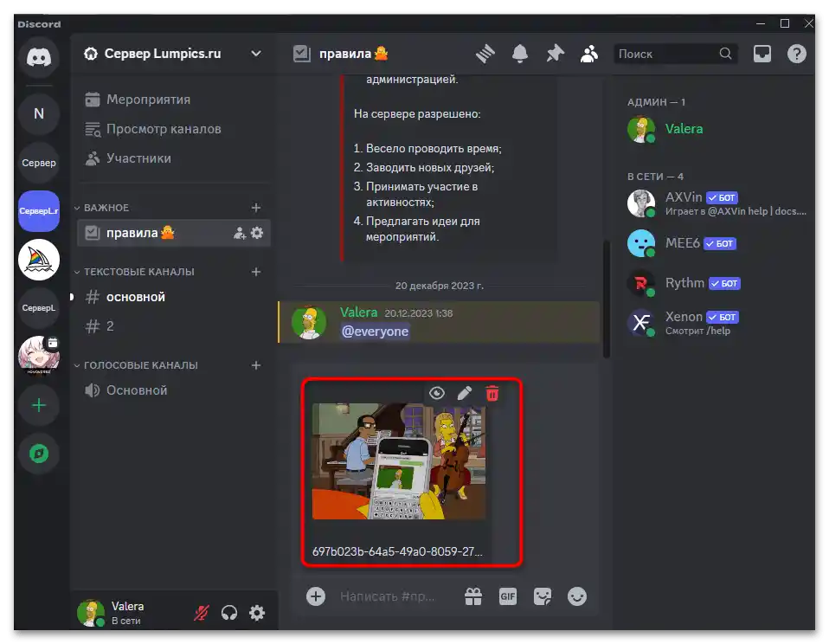Open the основной text channel

pyautogui.click(x=173, y=297)
